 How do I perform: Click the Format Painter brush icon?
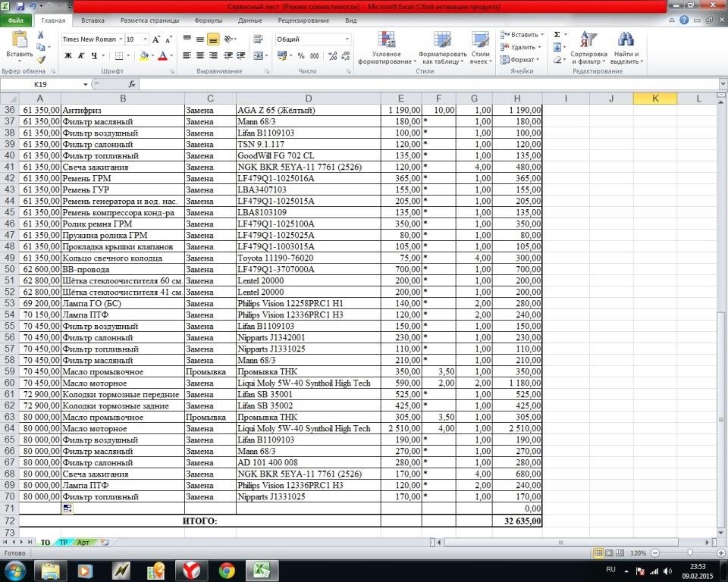click(x=41, y=59)
